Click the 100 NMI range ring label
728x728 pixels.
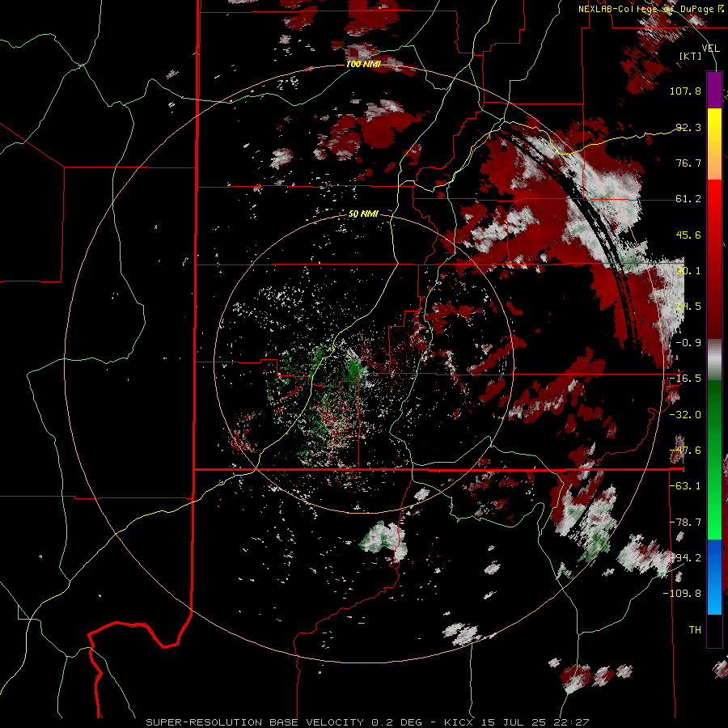[363, 64]
